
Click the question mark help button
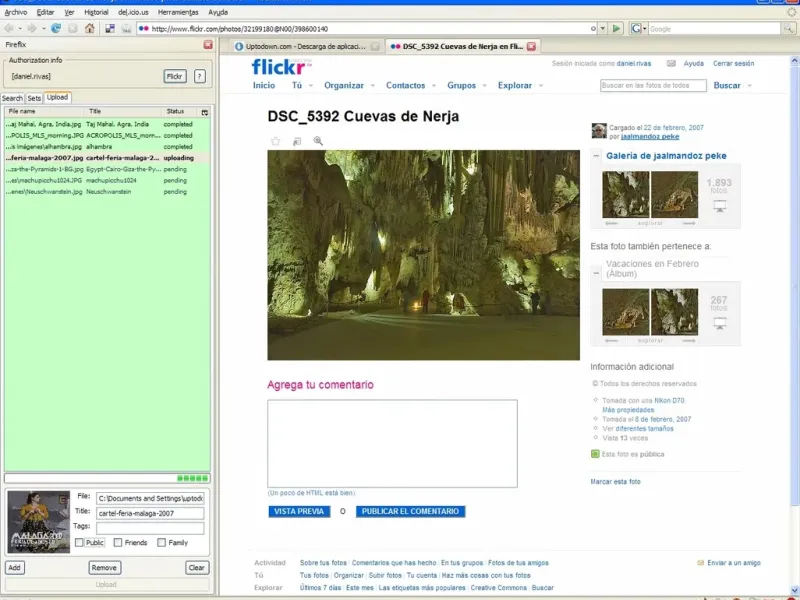(x=199, y=76)
